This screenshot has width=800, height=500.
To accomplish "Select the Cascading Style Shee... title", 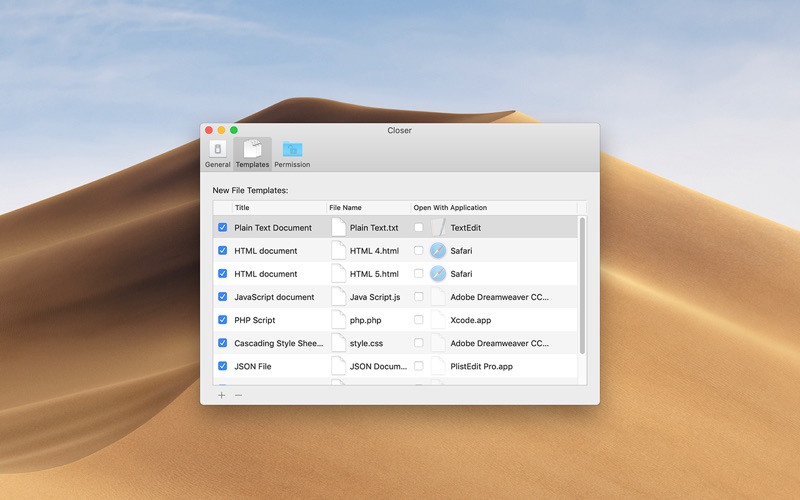I will pos(279,343).
